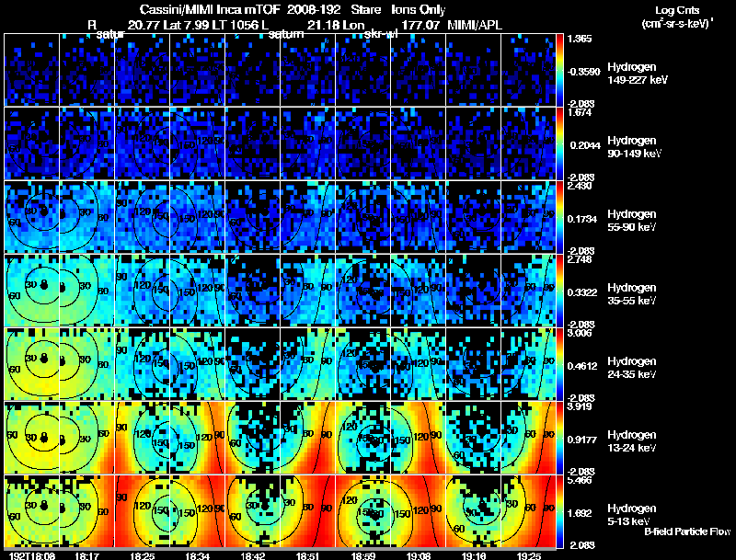The image size is (736, 560).
Task: Click the 2008-192 date in the title
Action: (314, 9)
